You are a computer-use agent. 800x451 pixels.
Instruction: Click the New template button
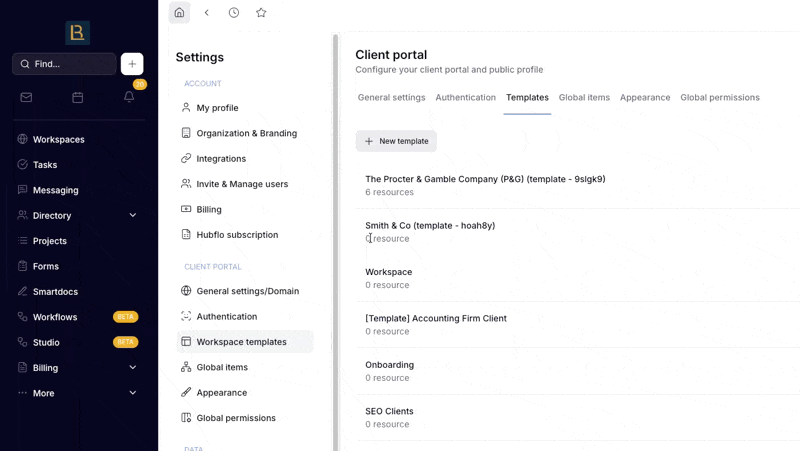pyautogui.click(x=396, y=141)
